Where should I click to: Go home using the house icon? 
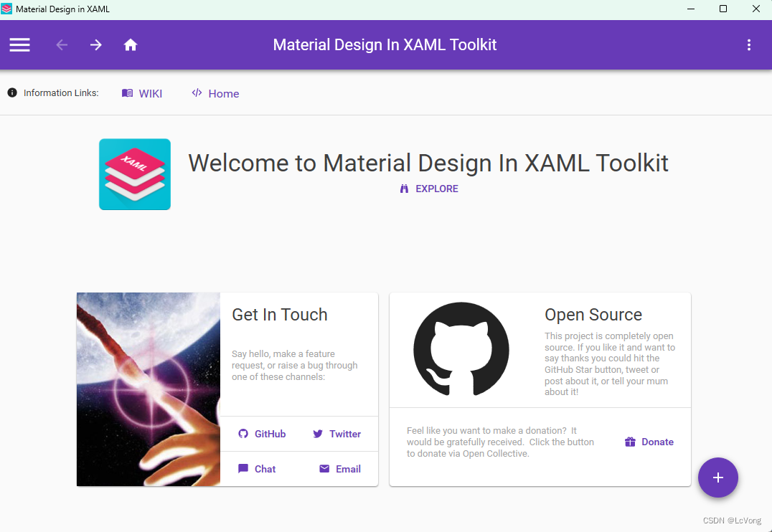click(131, 44)
